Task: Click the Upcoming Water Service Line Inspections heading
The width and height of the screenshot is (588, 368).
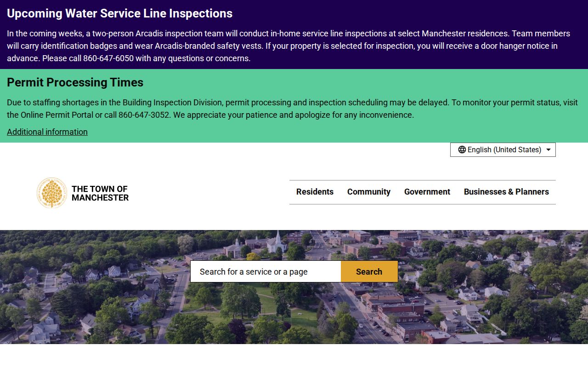Action: pyautogui.click(x=119, y=13)
